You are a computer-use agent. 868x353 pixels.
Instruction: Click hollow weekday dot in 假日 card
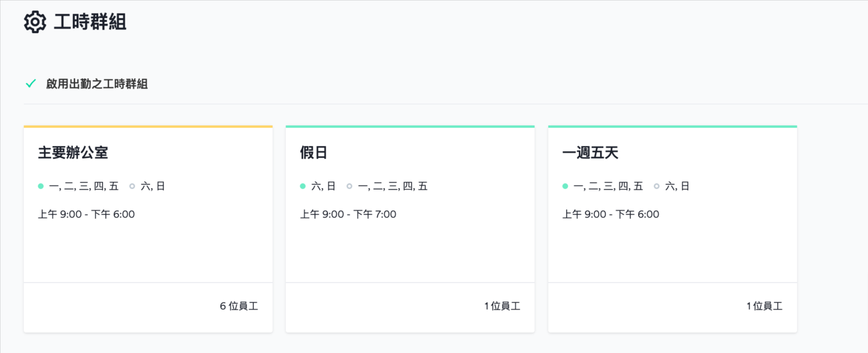(x=349, y=186)
